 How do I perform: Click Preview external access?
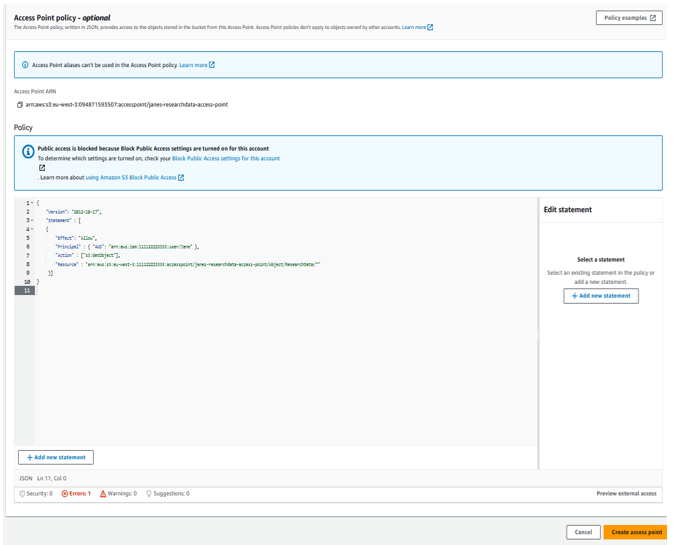click(x=626, y=494)
